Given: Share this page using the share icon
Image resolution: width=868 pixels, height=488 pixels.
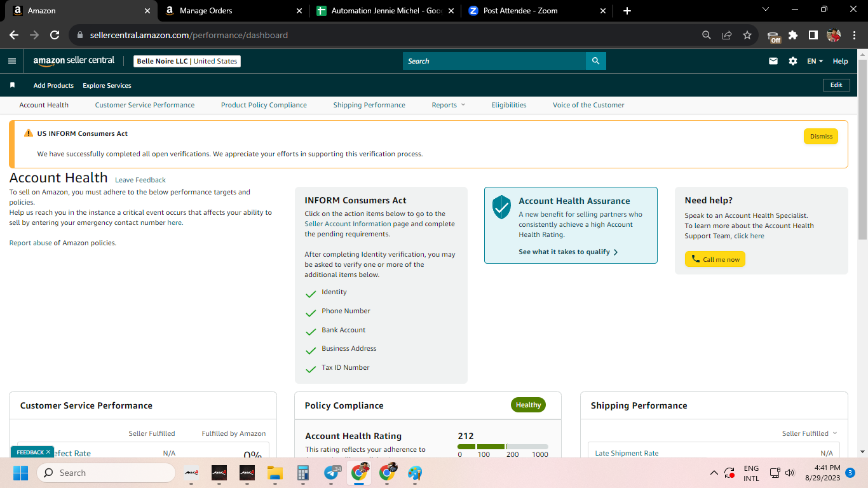Looking at the screenshot, I should (x=727, y=35).
